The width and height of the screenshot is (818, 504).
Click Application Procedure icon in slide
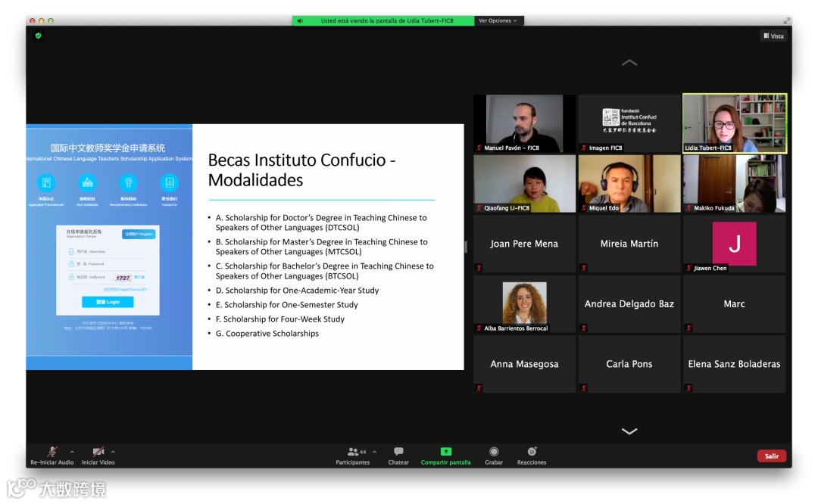[46, 182]
